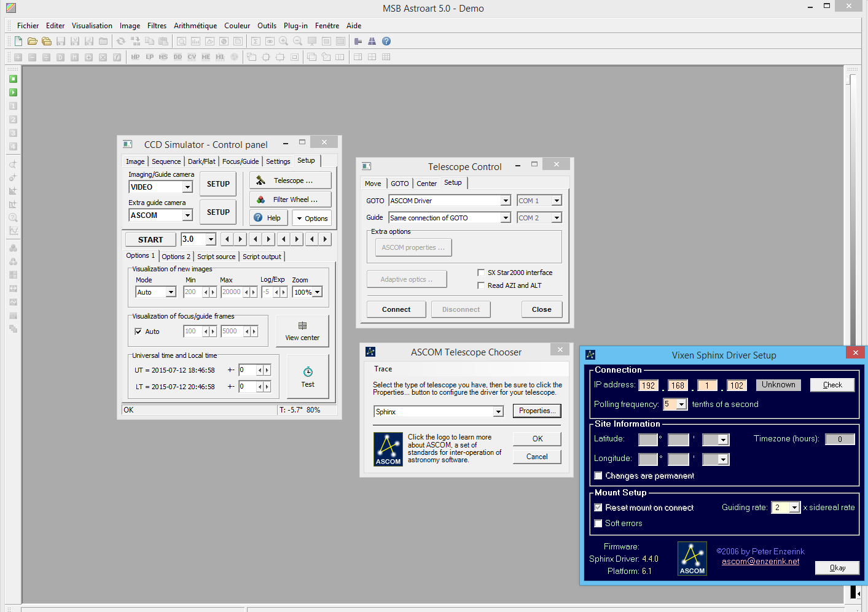Image resolution: width=868 pixels, height=612 pixels.
Task: Click the Help button in CCD Simulator
Action: point(268,218)
